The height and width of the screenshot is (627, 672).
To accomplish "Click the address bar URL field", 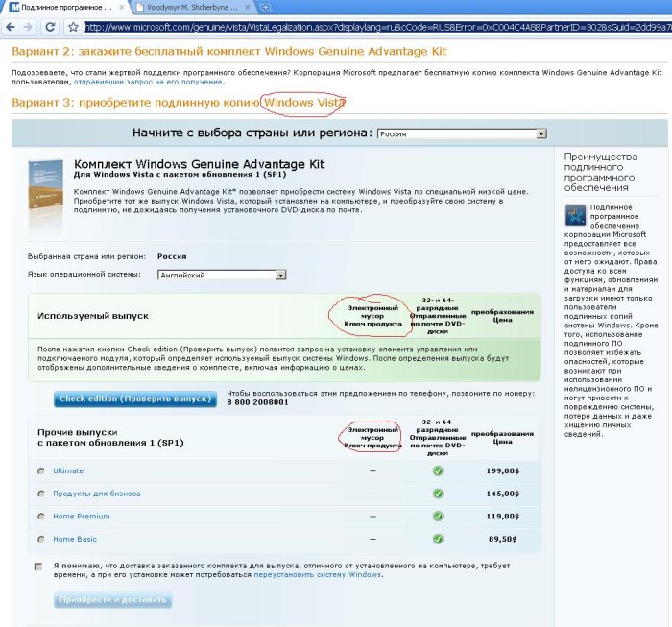I will coord(377,28).
